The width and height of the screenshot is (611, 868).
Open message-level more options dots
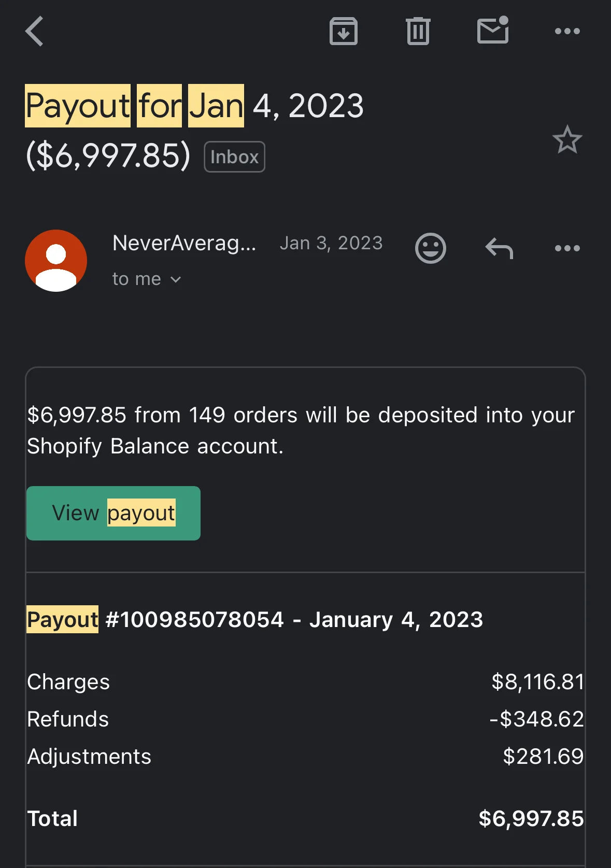567,248
